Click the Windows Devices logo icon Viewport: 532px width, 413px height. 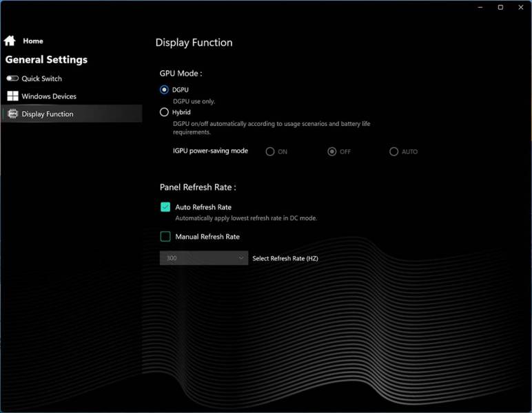pos(12,96)
